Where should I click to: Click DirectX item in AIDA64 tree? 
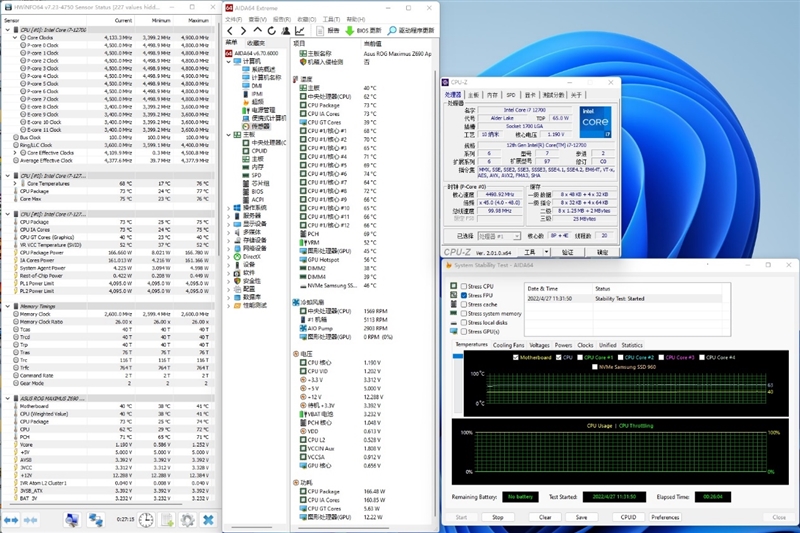click(x=247, y=257)
